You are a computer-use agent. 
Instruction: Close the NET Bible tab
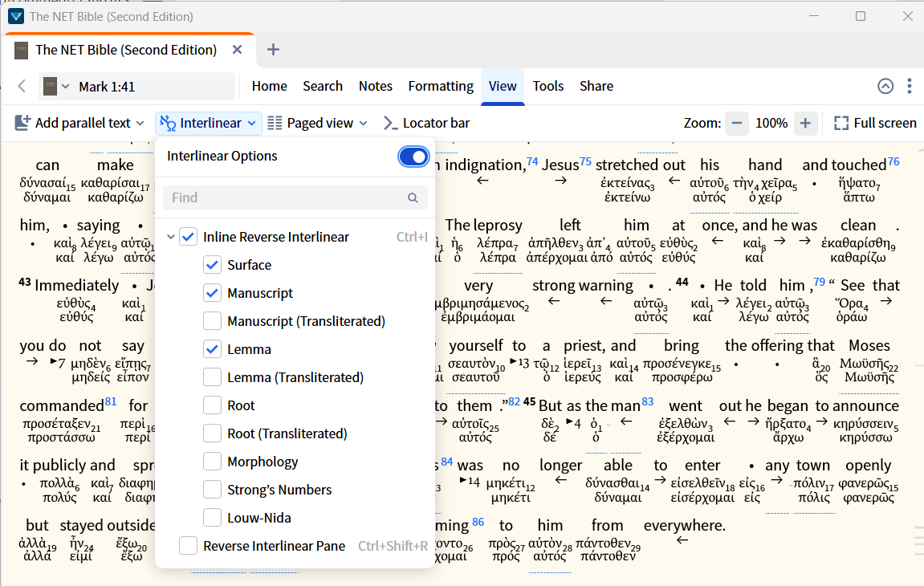point(237,50)
